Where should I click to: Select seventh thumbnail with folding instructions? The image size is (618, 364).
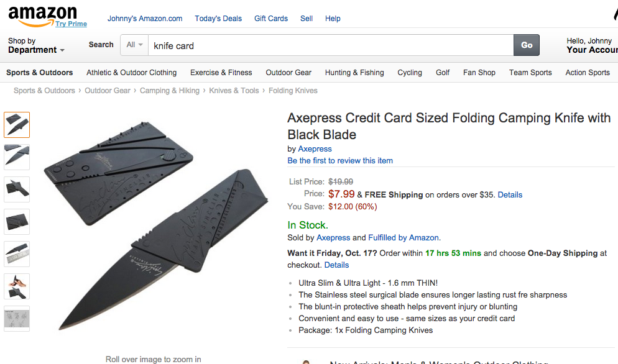17,319
